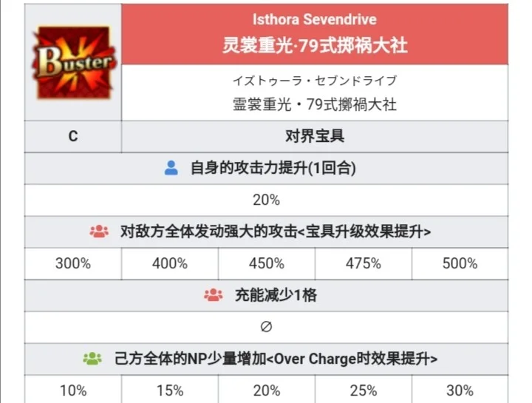The width and height of the screenshot is (532, 403).
Task: Select the Isthora Sevendrive title text
Action: [315, 19]
